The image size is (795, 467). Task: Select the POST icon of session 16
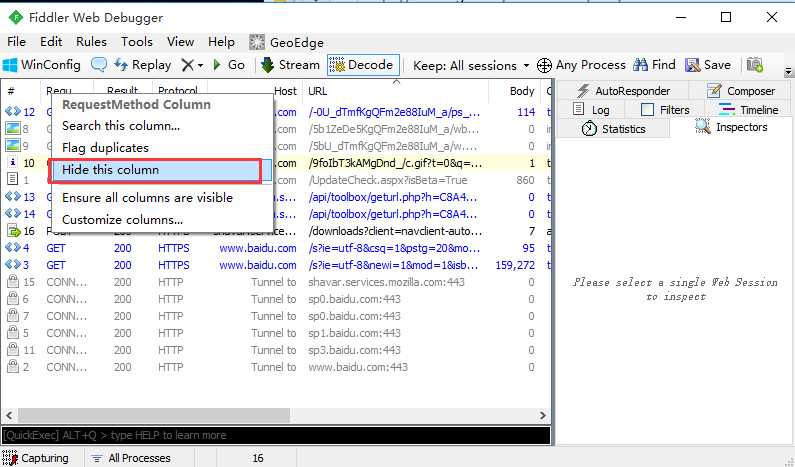[13, 231]
